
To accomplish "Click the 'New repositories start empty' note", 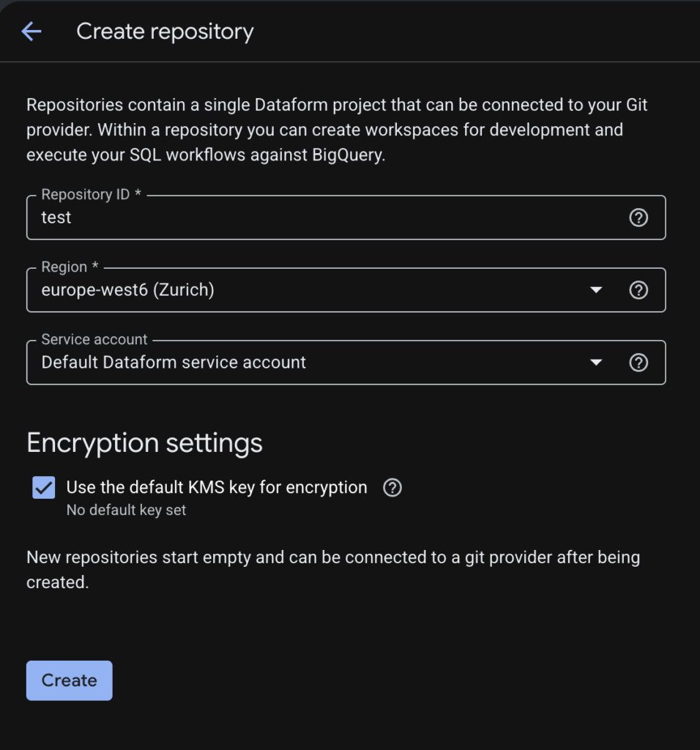I will pyautogui.click(x=333, y=570).
